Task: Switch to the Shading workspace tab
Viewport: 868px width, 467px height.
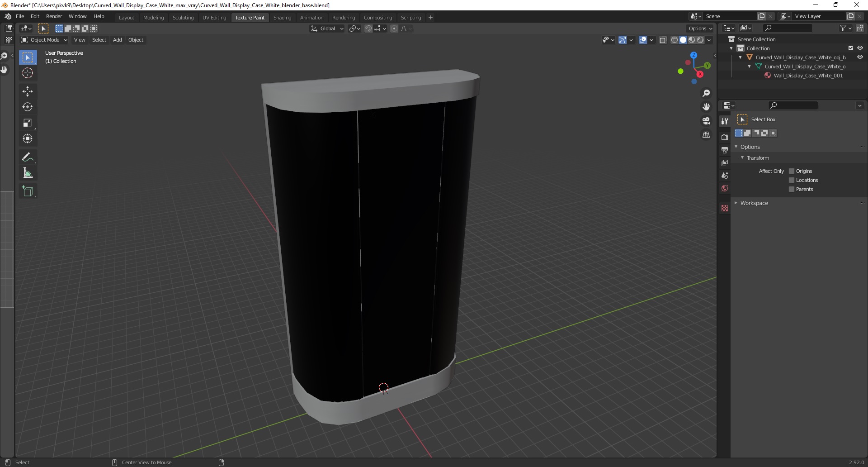Action: click(282, 18)
